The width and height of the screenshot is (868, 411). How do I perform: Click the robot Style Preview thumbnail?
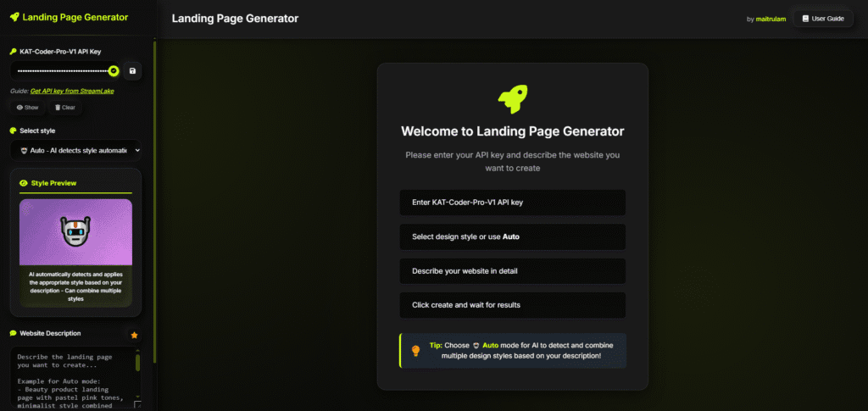[75, 231]
